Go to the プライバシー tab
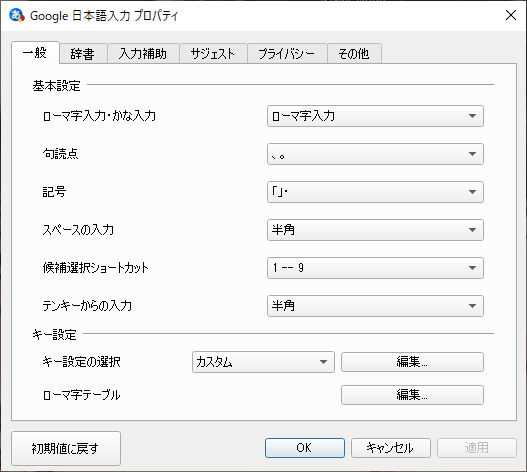The image size is (527, 472). pyautogui.click(x=287, y=53)
